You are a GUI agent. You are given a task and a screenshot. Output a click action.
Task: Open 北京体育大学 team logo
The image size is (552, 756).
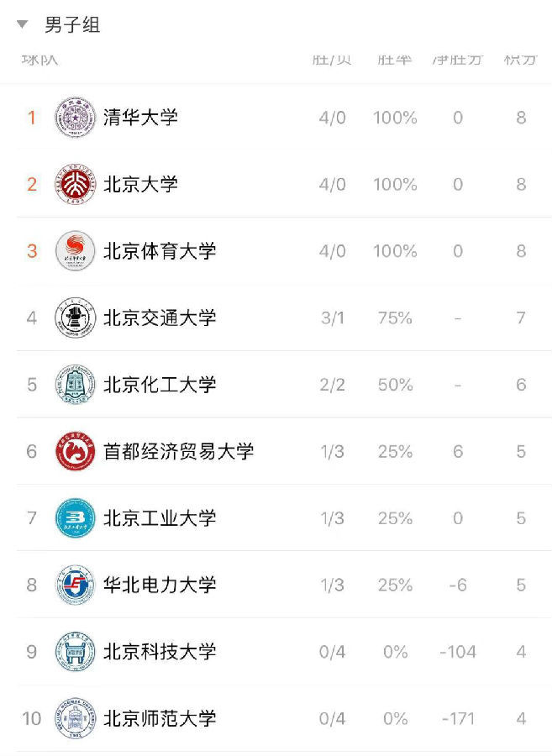75,250
